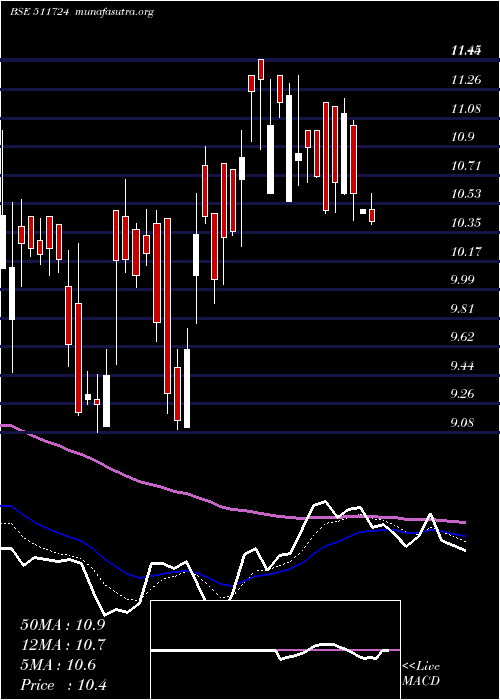Click the Live MACD label

[x=421, y=673]
